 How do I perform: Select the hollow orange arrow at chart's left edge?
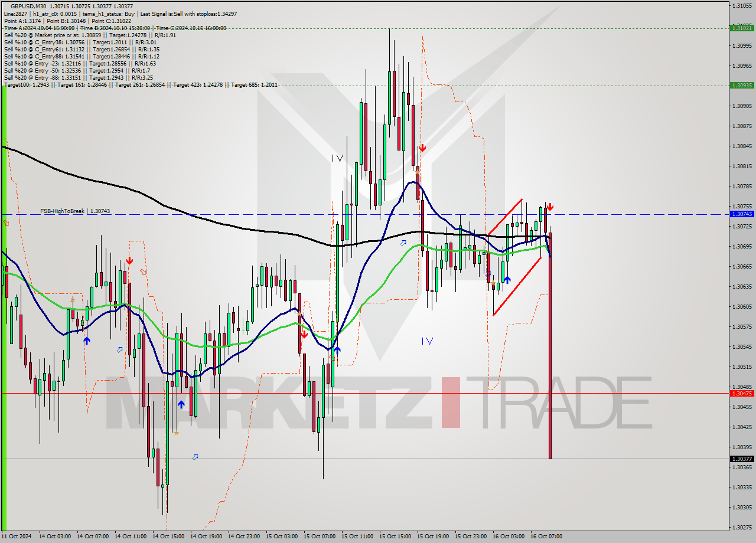click(x=6, y=223)
